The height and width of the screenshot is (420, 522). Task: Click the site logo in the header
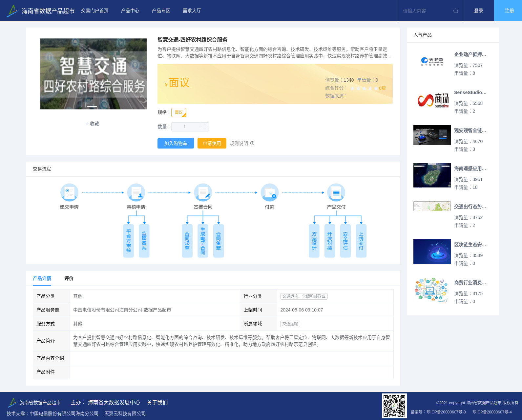(x=40, y=11)
